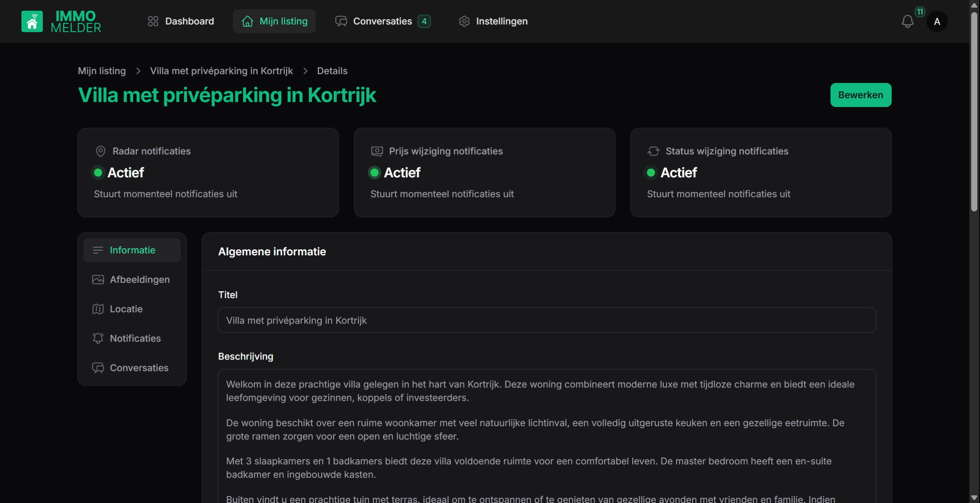This screenshot has height=503, width=980.
Task: Click the chevron after 'Mijn listing' breadcrumb
Action: [x=138, y=71]
